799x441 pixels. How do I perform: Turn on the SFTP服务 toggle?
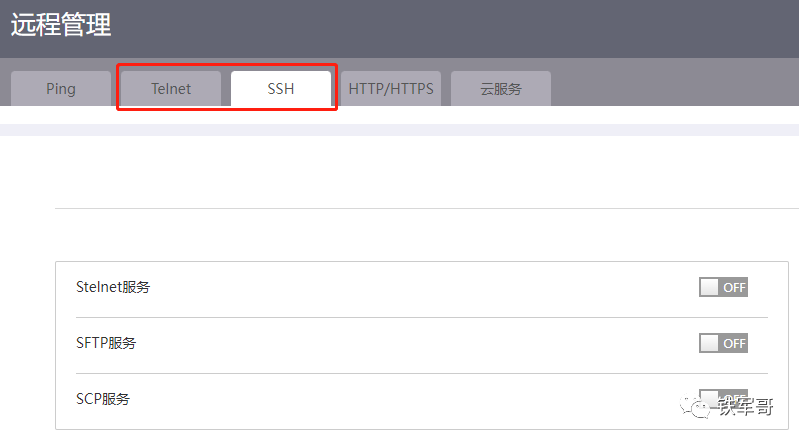coord(723,343)
